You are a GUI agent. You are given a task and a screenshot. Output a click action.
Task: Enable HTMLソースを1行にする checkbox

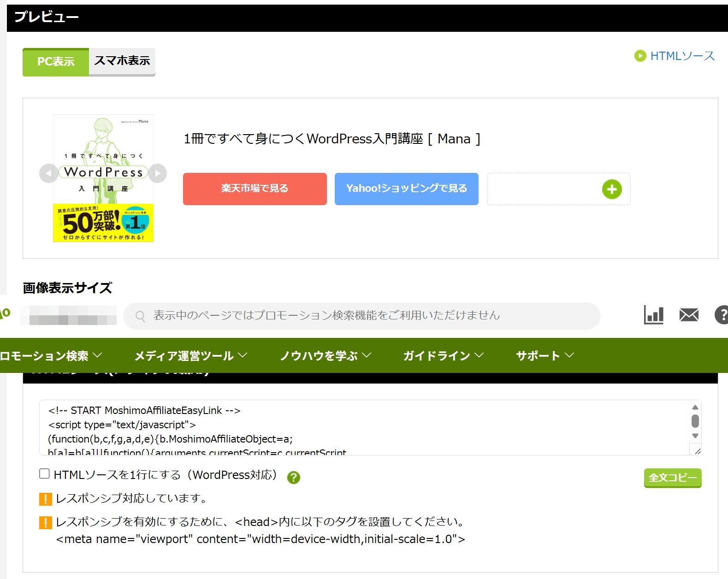45,474
